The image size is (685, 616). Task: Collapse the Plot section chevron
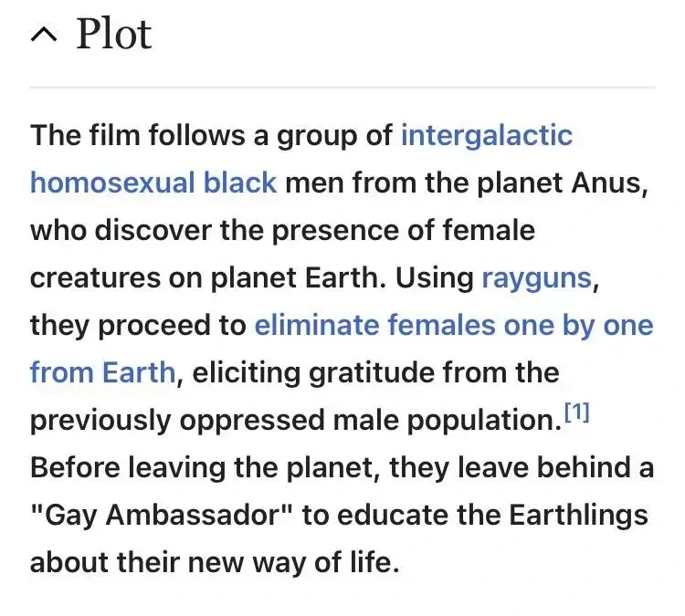coord(42,36)
